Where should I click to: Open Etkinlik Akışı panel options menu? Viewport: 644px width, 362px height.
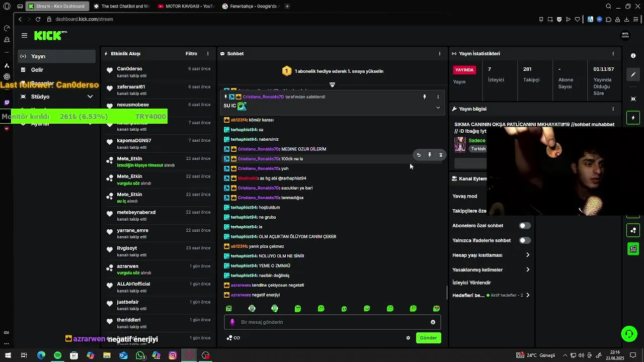(x=208, y=54)
